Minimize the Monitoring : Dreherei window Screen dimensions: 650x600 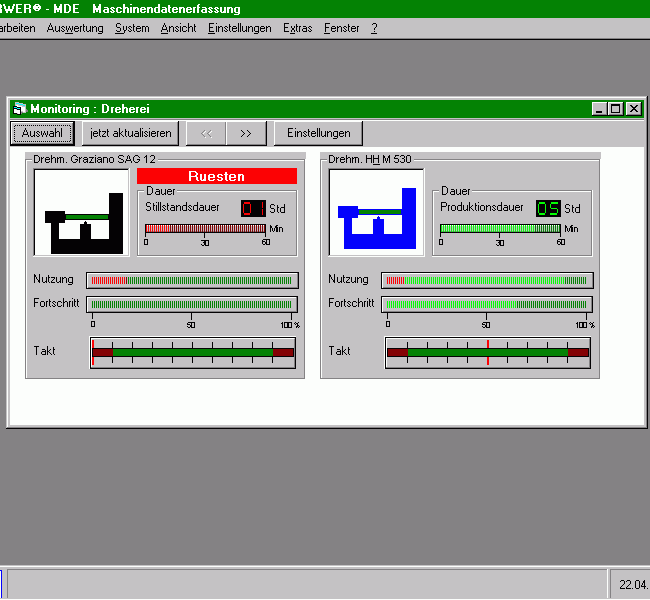pyautogui.click(x=599, y=109)
